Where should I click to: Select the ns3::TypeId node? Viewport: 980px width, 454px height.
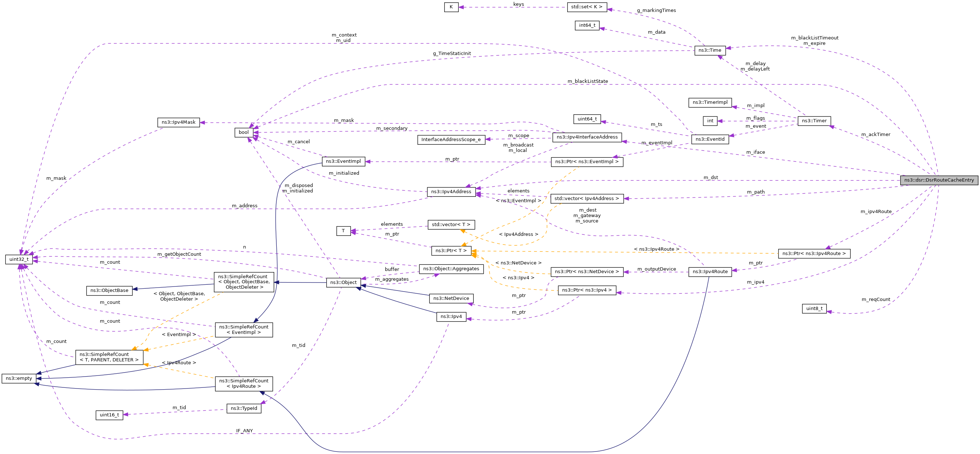pos(244,409)
